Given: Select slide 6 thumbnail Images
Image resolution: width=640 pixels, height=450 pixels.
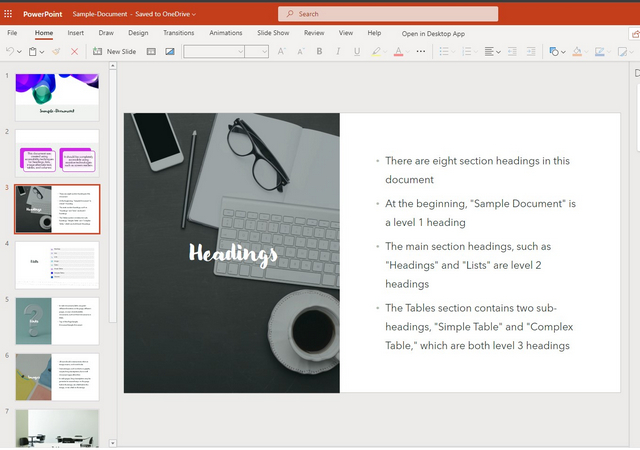Looking at the screenshot, I should 57,377.
